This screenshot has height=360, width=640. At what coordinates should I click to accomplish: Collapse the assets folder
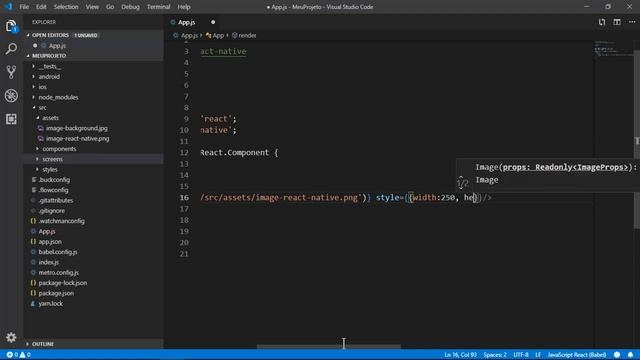point(50,118)
